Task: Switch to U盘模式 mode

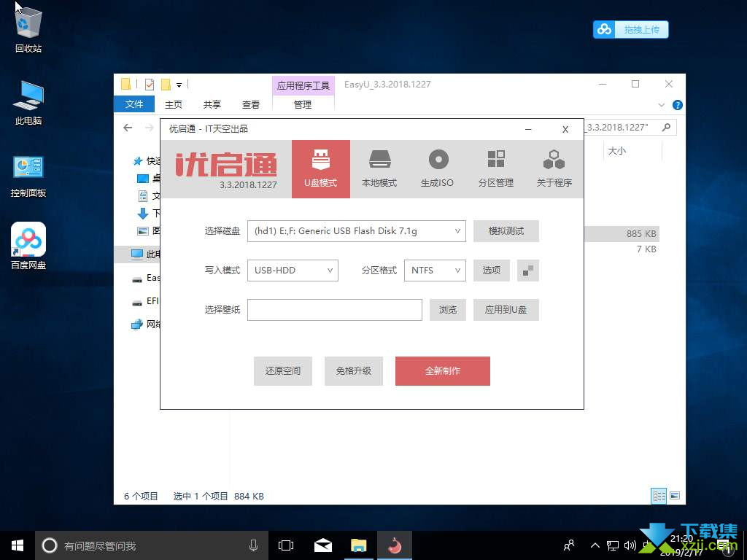Action: [x=321, y=169]
